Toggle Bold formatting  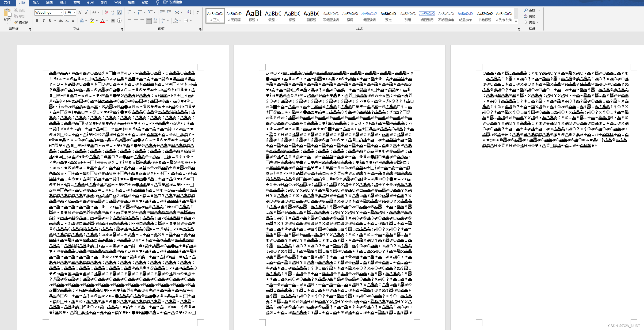coord(37,21)
